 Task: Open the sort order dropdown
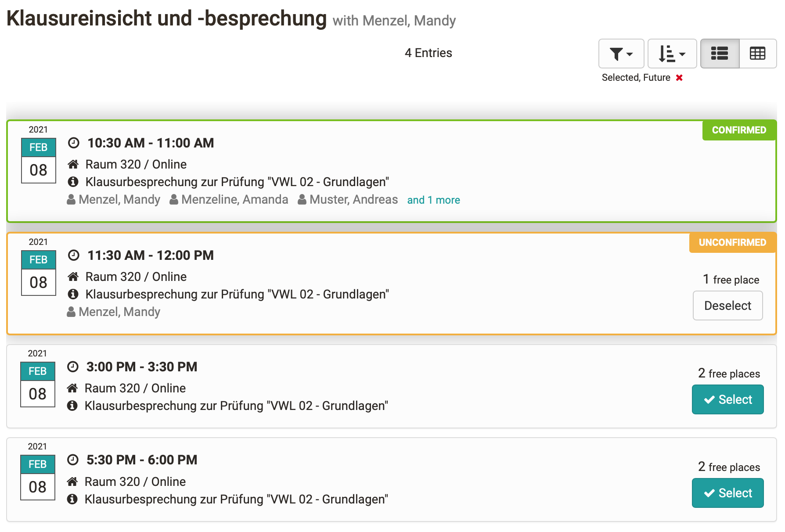[672, 54]
